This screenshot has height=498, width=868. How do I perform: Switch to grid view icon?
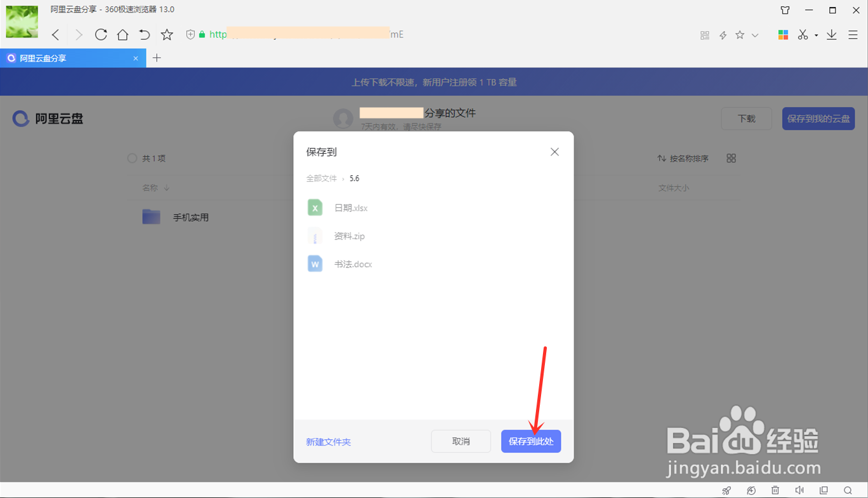coord(731,158)
